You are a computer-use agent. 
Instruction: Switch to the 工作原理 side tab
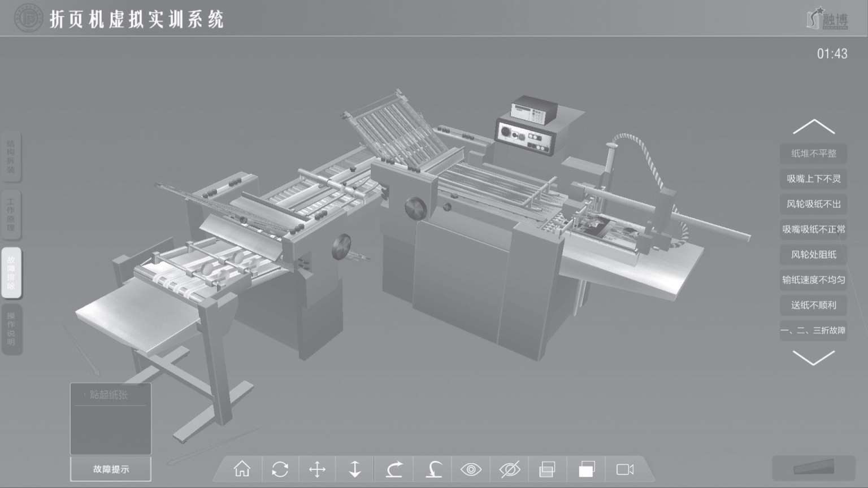11,215
